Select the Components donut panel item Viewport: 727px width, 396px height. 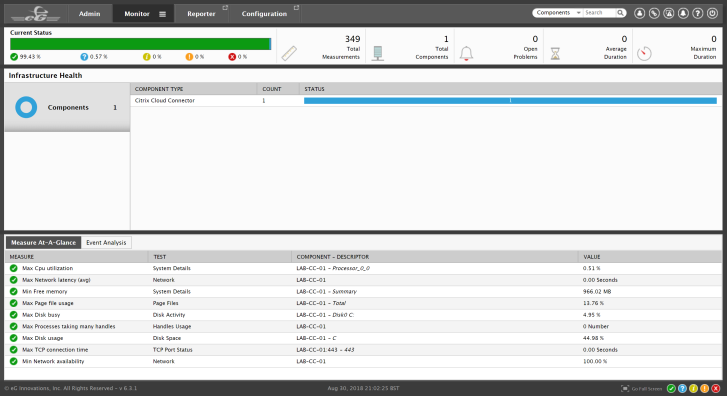tap(67, 107)
